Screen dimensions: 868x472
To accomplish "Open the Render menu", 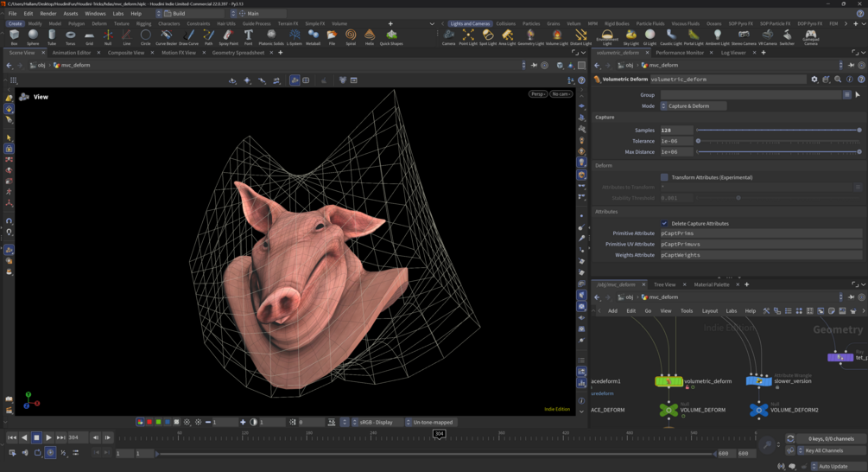I will pyautogui.click(x=48, y=13).
